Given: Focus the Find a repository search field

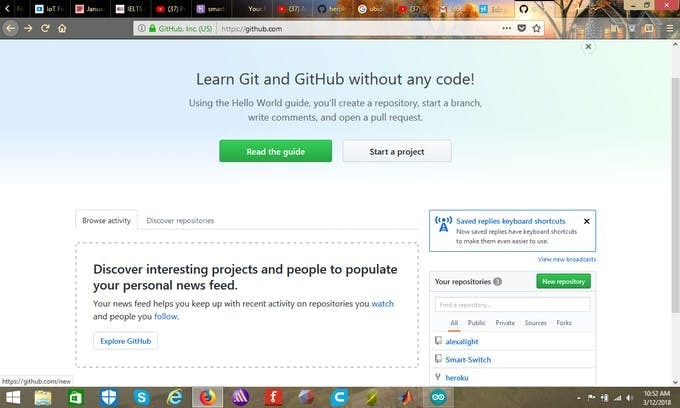Looking at the screenshot, I should [513, 304].
